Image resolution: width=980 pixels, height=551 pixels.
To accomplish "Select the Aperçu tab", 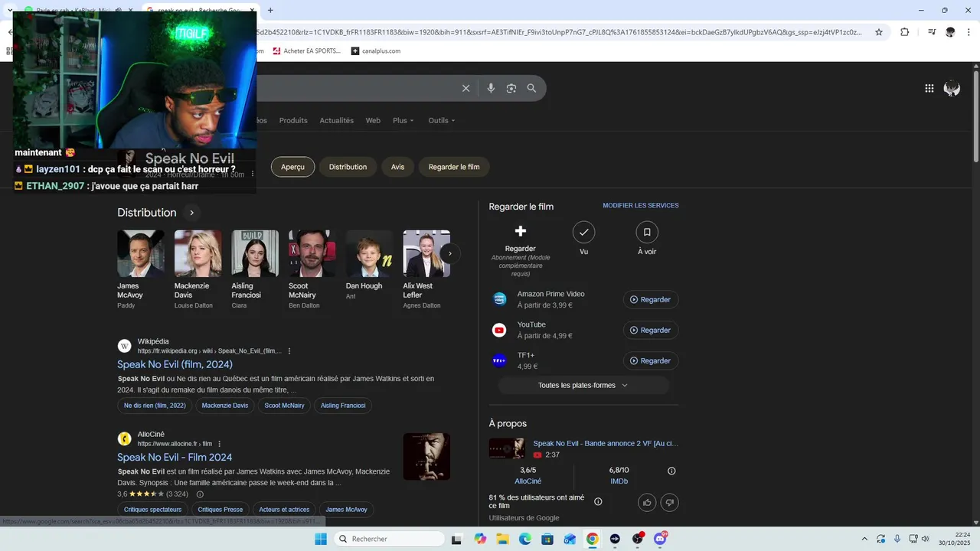I will tap(292, 167).
